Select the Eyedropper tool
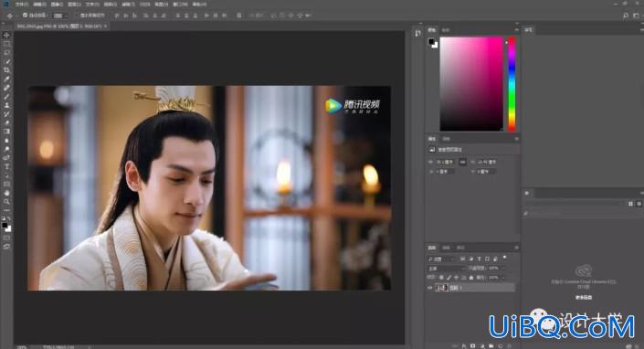644x349 pixels. 6,79
